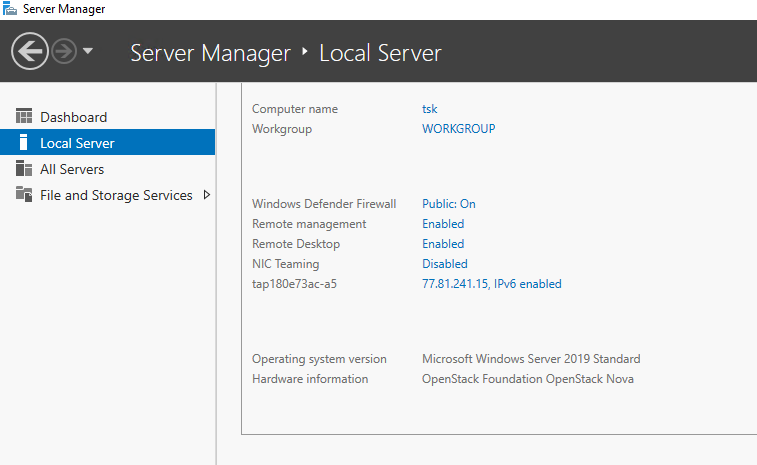The image size is (757, 465).
Task: Click Remote management Enabled link
Action: click(x=443, y=224)
